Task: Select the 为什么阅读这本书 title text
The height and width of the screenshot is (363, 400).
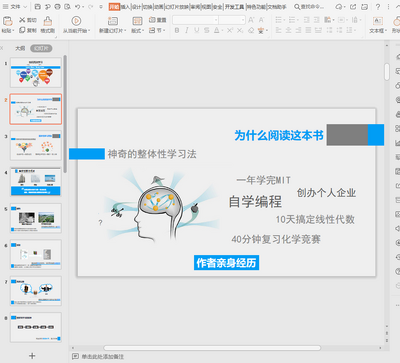Action: pos(279,135)
